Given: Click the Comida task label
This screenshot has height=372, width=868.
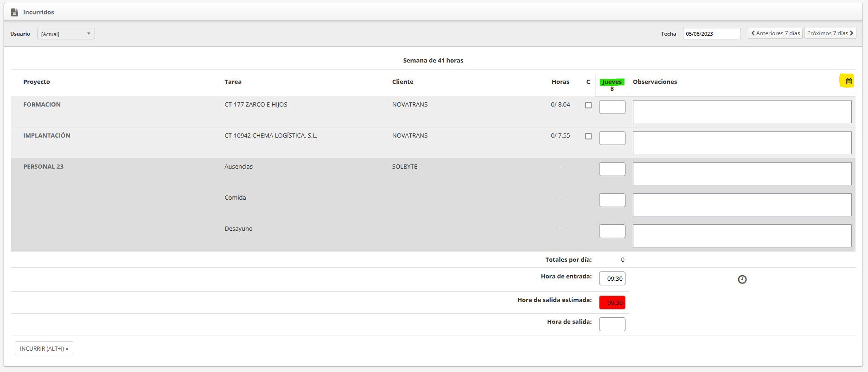Looking at the screenshot, I should click(235, 197).
